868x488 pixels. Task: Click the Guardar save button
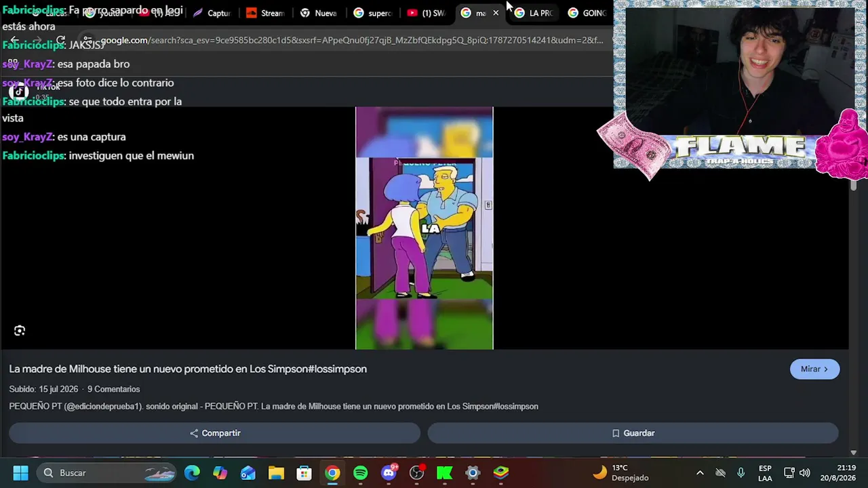pyautogui.click(x=633, y=433)
